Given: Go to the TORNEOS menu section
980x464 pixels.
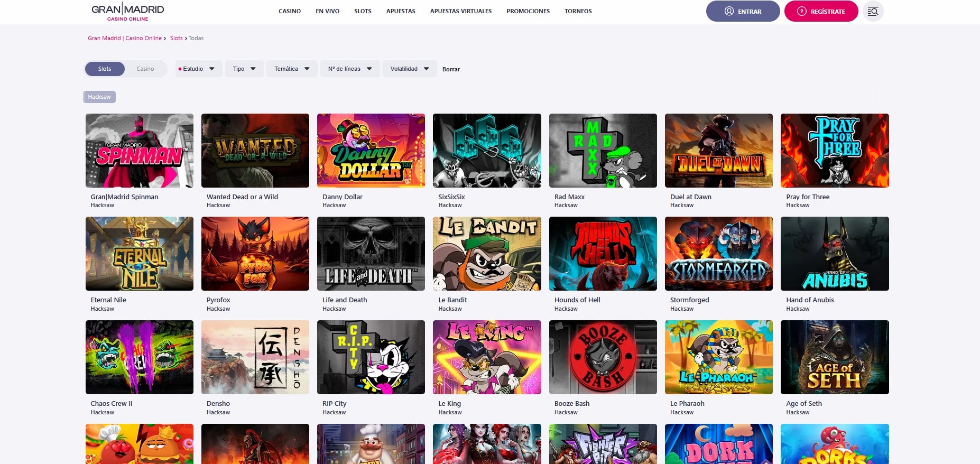Looking at the screenshot, I should (578, 11).
